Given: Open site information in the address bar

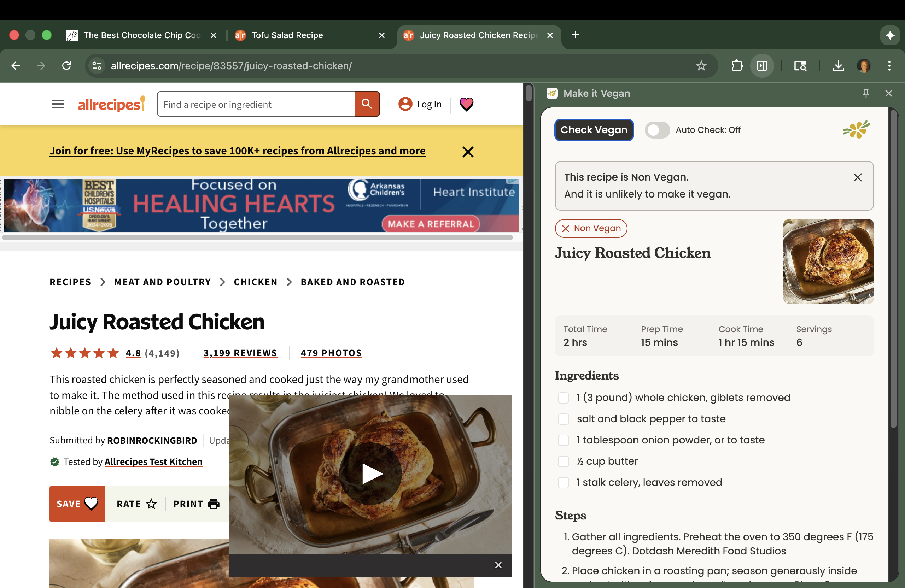Looking at the screenshot, I should [97, 66].
